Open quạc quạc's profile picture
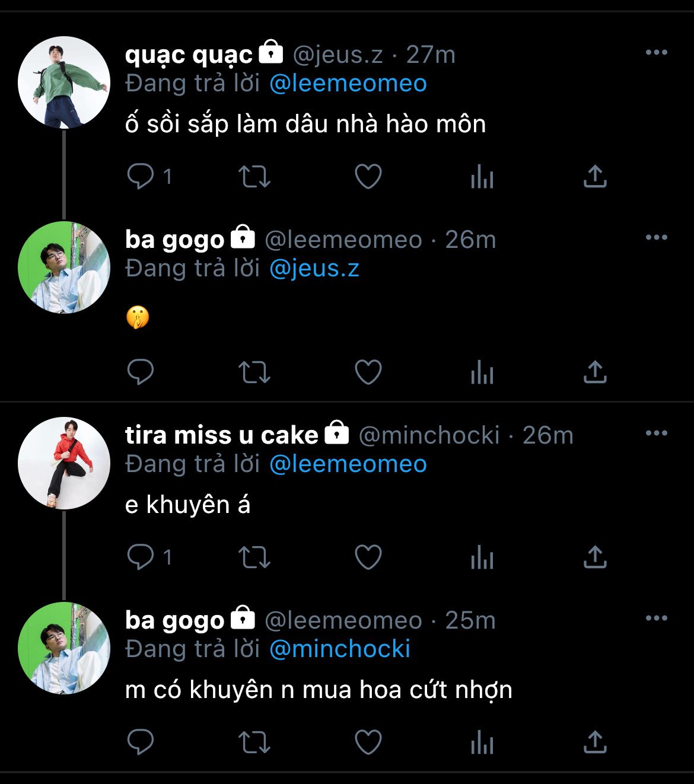This screenshot has height=784, width=694. 64,82
